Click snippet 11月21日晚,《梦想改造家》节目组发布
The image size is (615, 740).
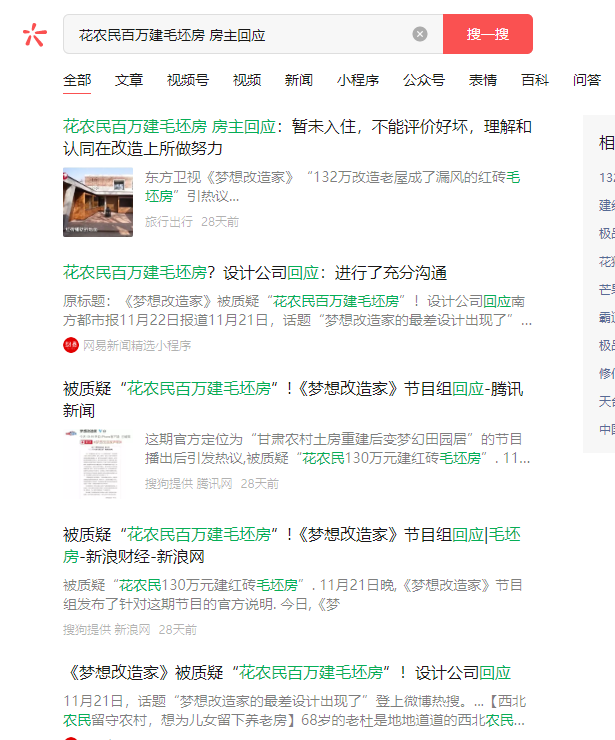pos(293,595)
